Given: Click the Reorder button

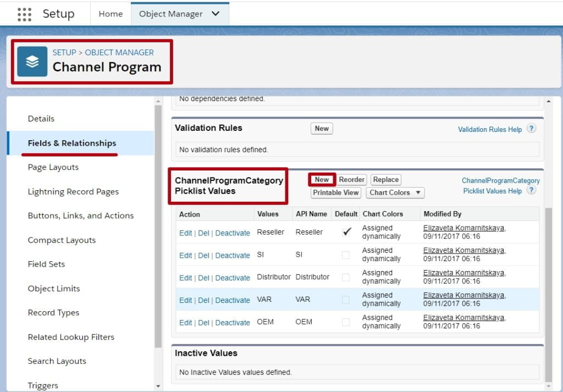Looking at the screenshot, I should pyautogui.click(x=351, y=179).
